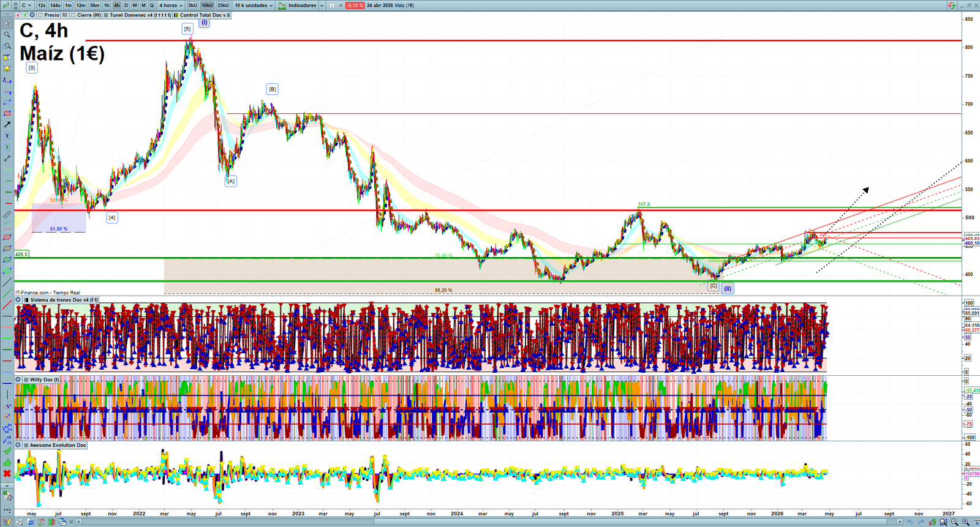980x527 pixels.
Task: Click the zoom out magnifier in bottom bar
Action: [x=954, y=522]
